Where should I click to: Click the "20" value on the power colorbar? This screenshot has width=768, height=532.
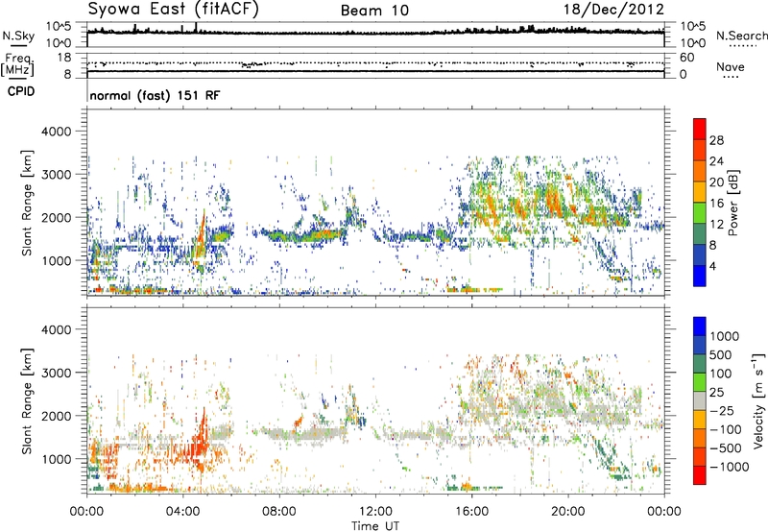pyautogui.click(x=716, y=182)
